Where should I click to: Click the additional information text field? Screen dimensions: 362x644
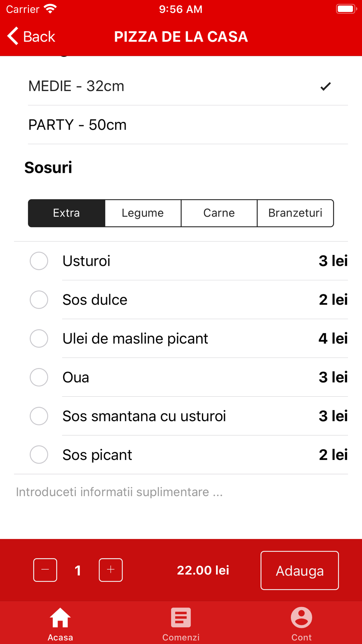point(181,492)
